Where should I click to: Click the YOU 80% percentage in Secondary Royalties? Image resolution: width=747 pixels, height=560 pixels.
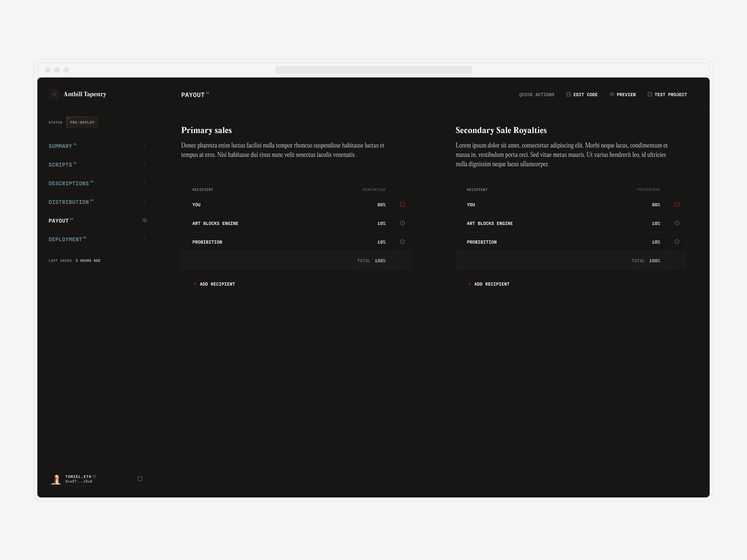tap(656, 205)
